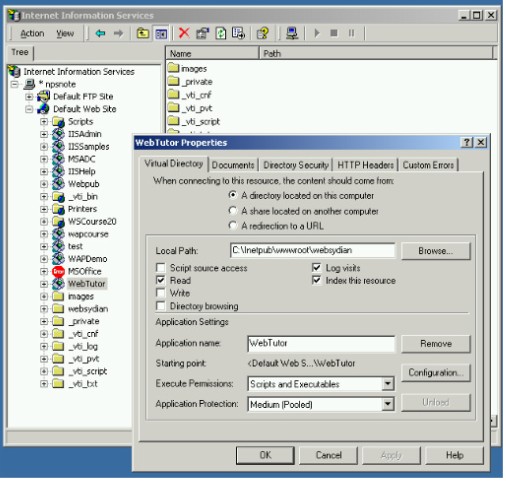Click the dialog's context help question button

(467, 143)
